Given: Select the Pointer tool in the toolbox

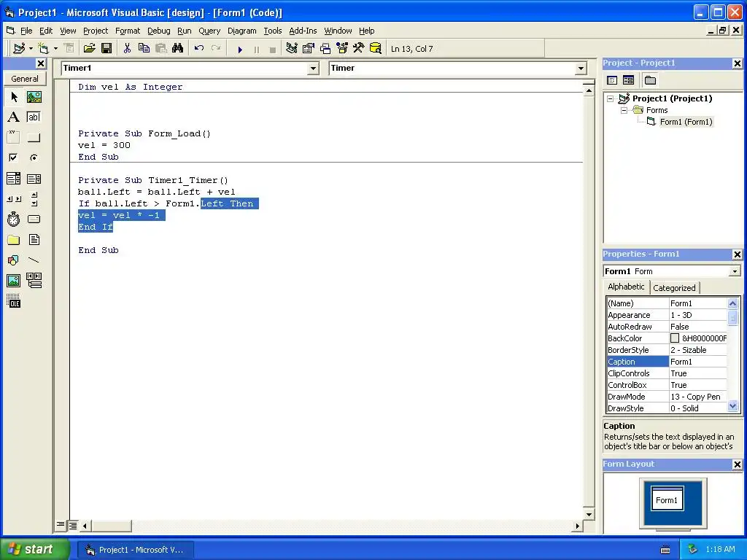Looking at the screenshot, I should pyautogui.click(x=14, y=97).
